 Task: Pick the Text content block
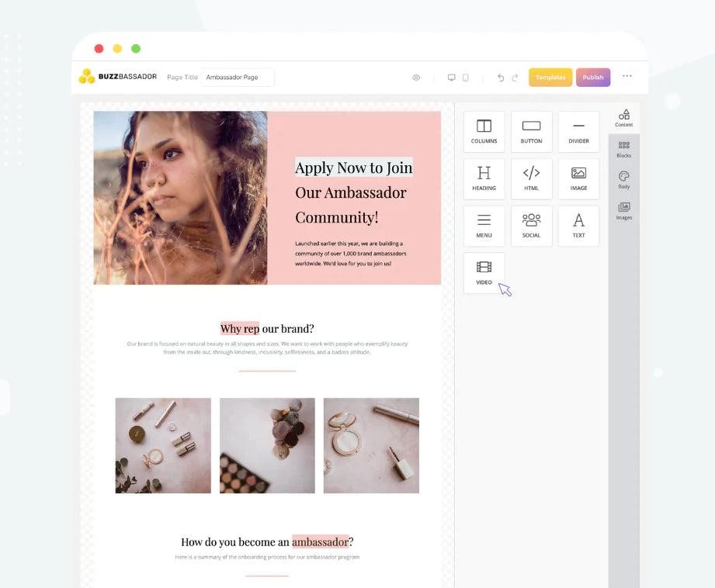click(x=578, y=226)
